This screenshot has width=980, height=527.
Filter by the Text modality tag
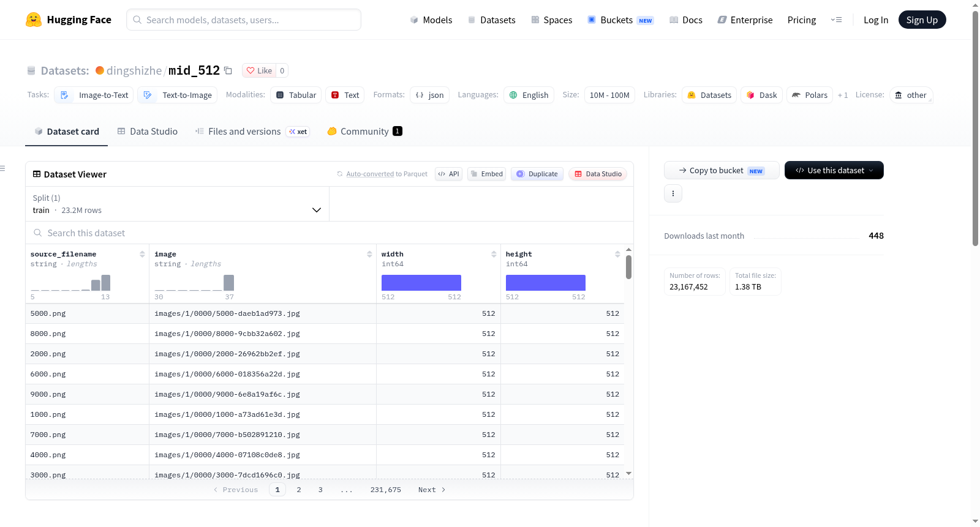(345, 95)
